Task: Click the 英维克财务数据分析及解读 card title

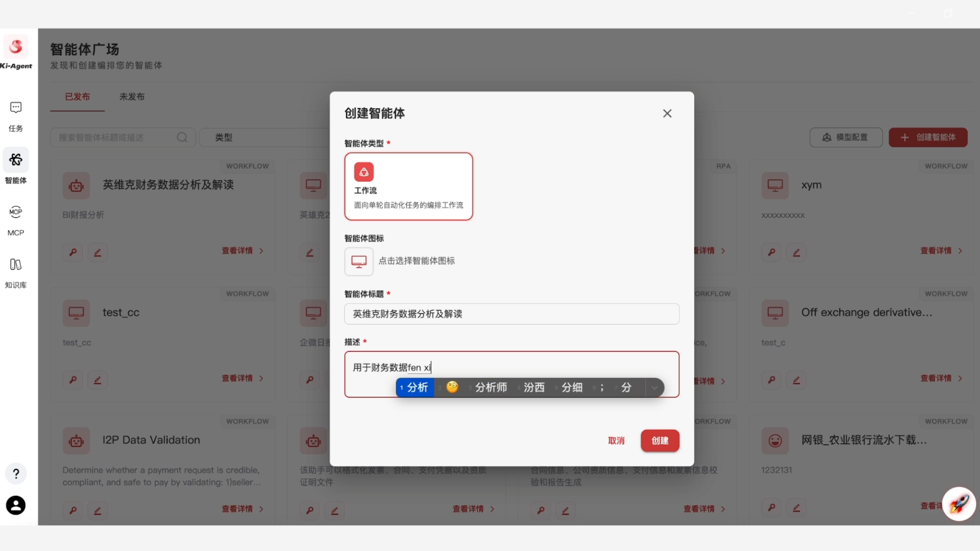Action: (168, 185)
